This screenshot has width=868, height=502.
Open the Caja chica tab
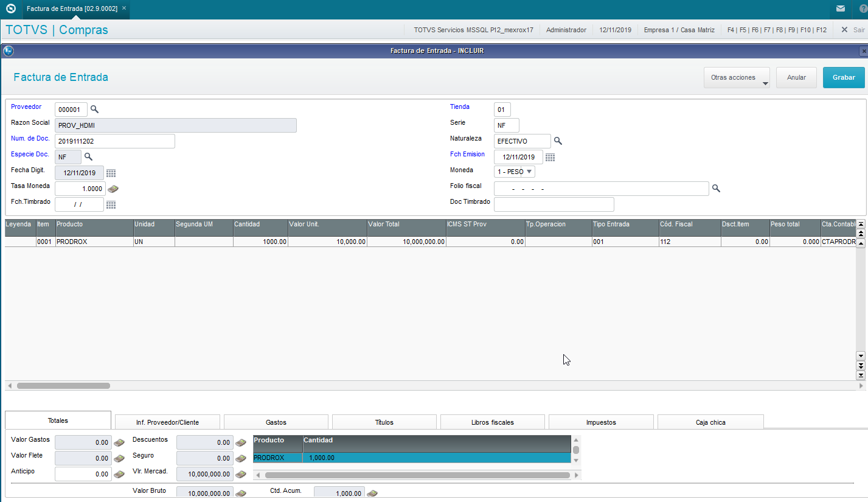tap(710, 422)
